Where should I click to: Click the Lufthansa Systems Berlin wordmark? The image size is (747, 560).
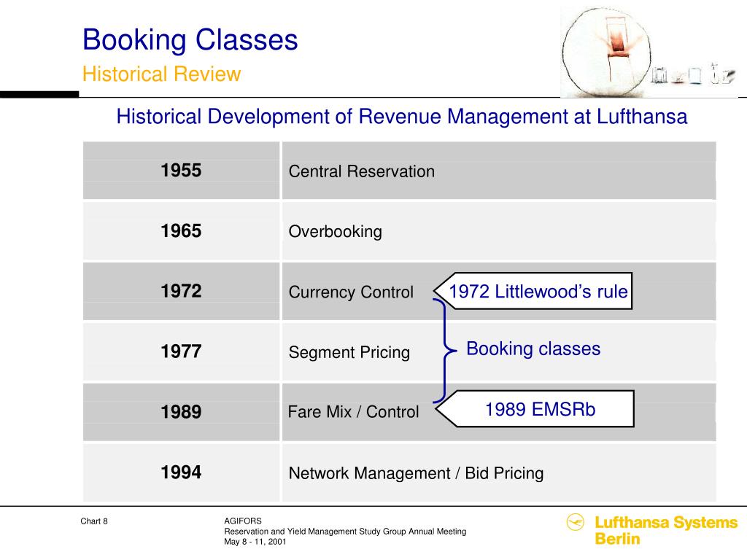pos(666,531)
